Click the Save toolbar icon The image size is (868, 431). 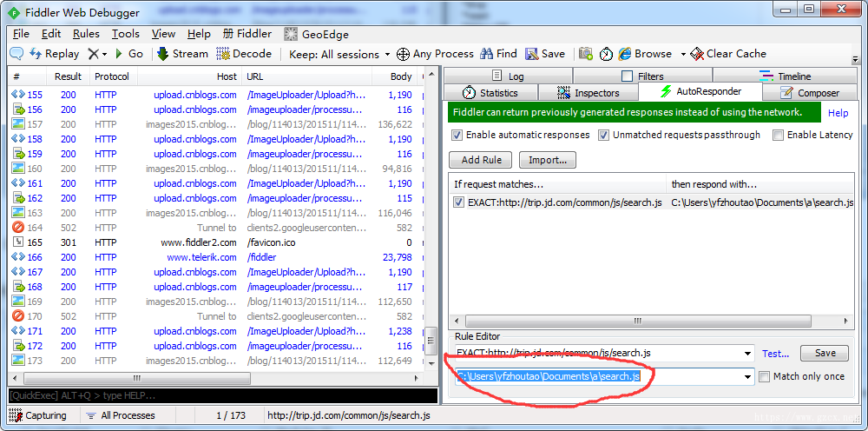pos(532,54)
